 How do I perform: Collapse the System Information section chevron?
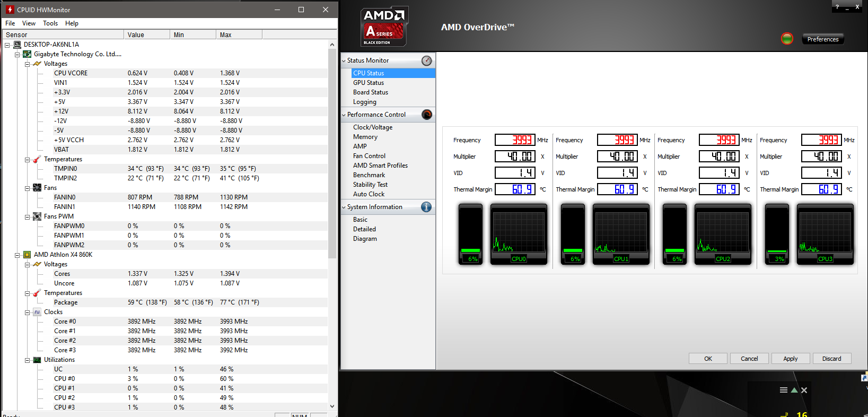(x=344, y=207)
